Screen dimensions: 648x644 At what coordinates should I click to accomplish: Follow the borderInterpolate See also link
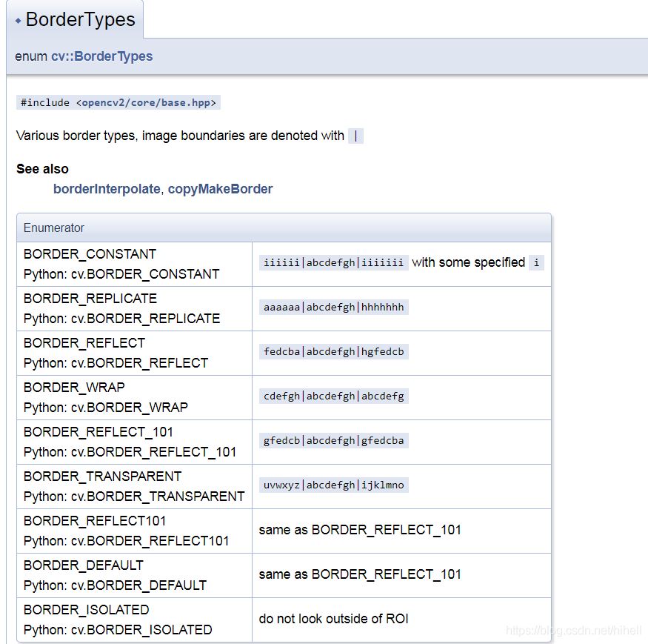point(106,189)
